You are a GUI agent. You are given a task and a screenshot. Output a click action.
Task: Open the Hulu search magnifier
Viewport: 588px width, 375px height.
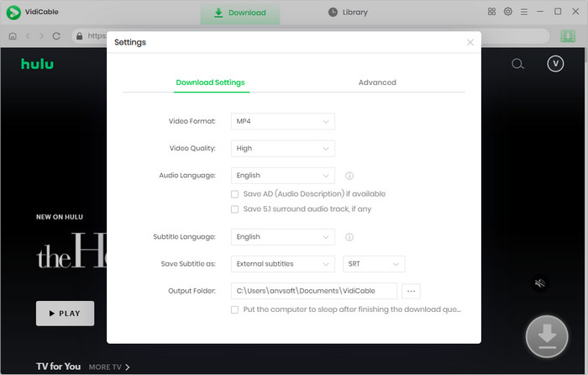click(x=517, y=64)
